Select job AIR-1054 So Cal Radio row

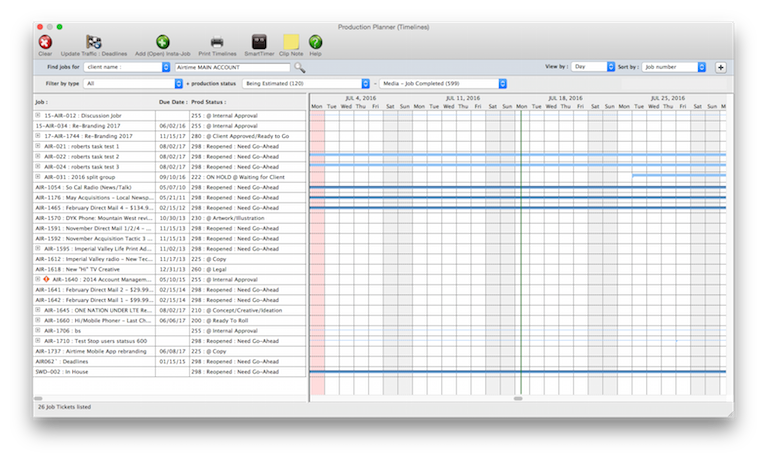point(92,187)
